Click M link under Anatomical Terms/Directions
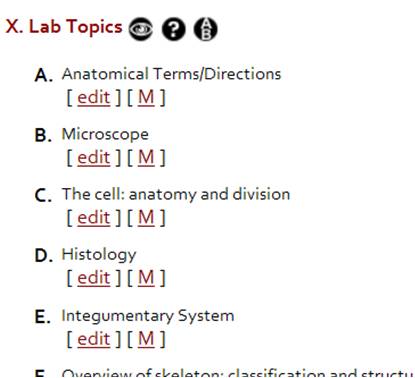This screenshot has height=378, width=415. [x=146, y=97]
